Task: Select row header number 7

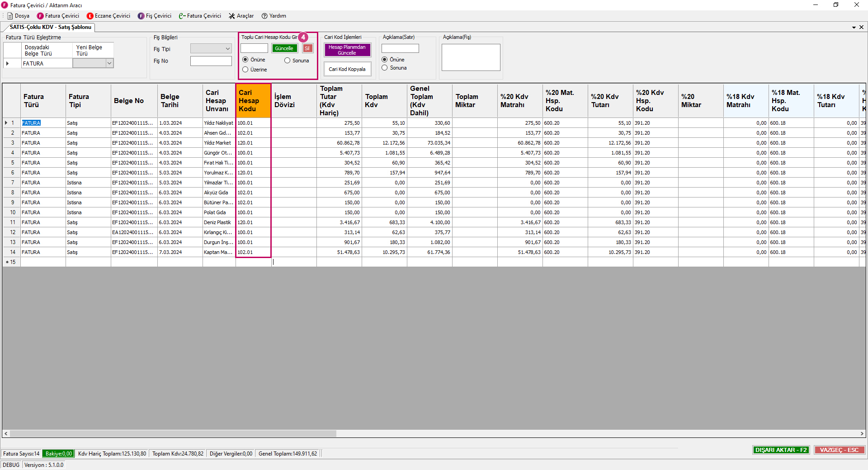Action: (x=11, y=183)
